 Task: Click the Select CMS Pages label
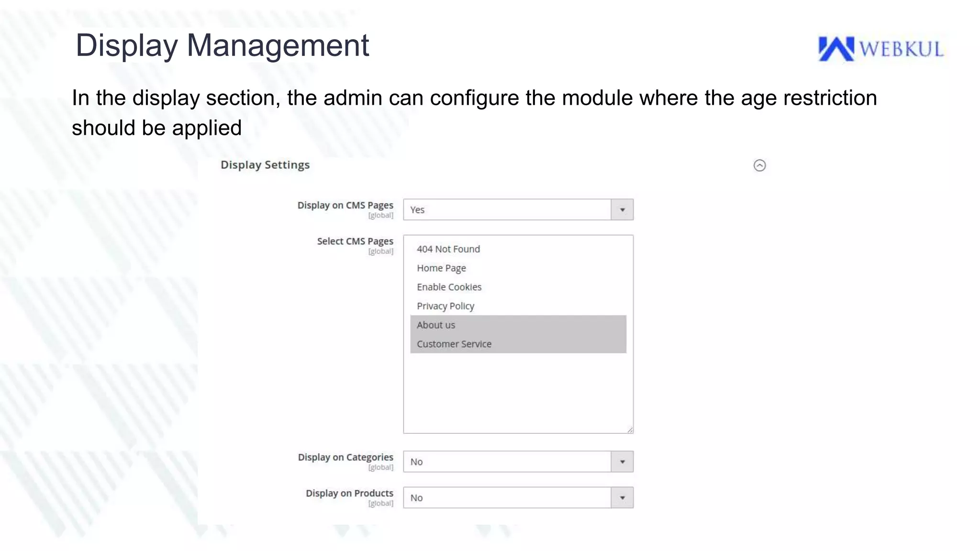pos(355,241)
